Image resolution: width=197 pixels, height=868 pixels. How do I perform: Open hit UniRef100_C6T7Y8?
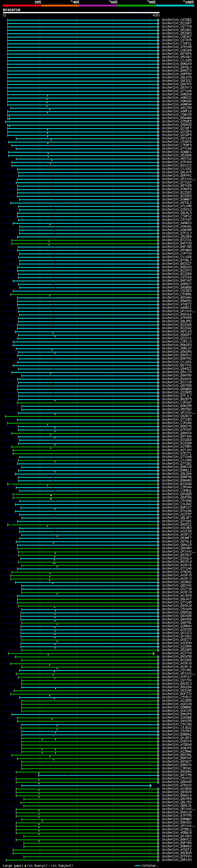[177, 26]
